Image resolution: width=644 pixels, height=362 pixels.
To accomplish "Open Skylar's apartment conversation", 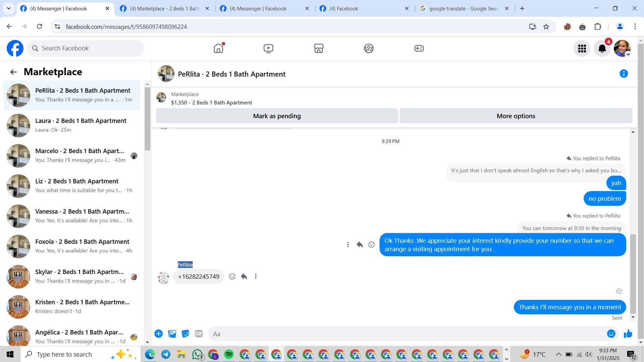I will pyautogui.click(x=72, y=276).
